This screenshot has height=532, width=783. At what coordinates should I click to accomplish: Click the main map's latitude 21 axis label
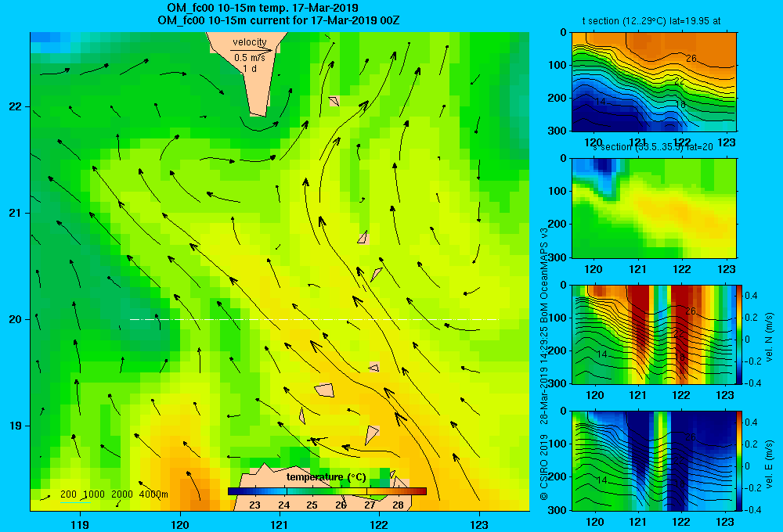coord(16,213)
